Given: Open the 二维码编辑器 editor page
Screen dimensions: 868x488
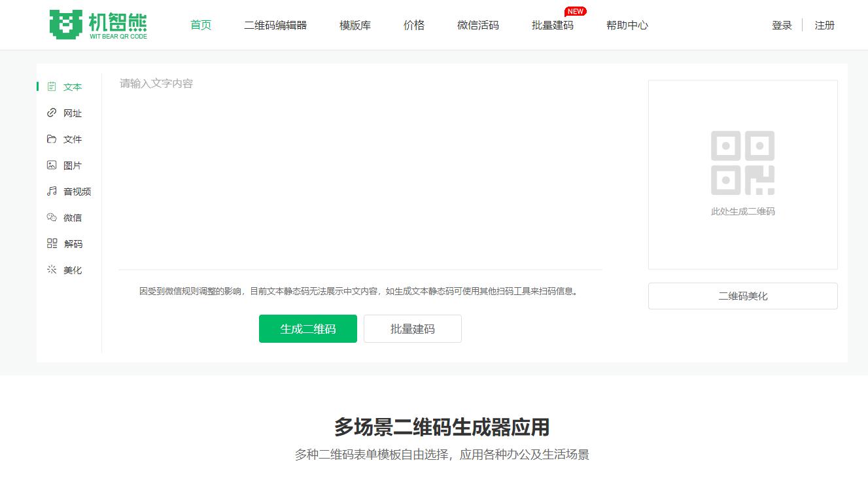Looking at the screenshot, I should pos(275,25).
